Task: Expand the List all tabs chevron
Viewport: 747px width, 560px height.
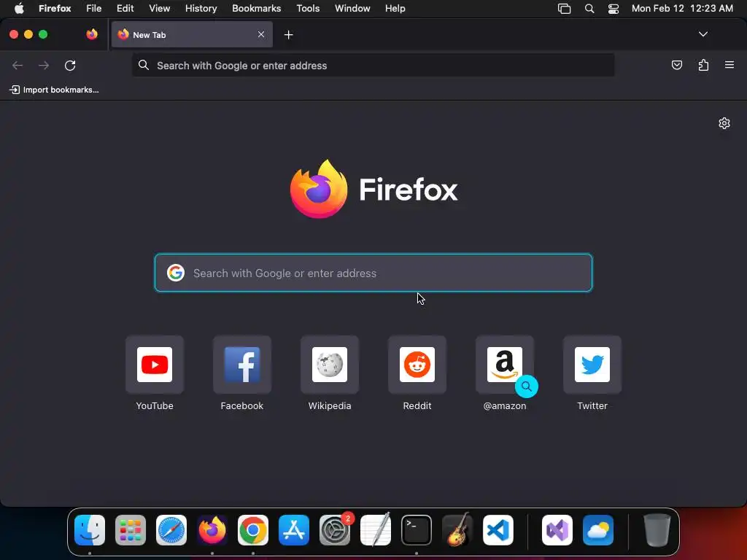Action: tap(703, 34)
